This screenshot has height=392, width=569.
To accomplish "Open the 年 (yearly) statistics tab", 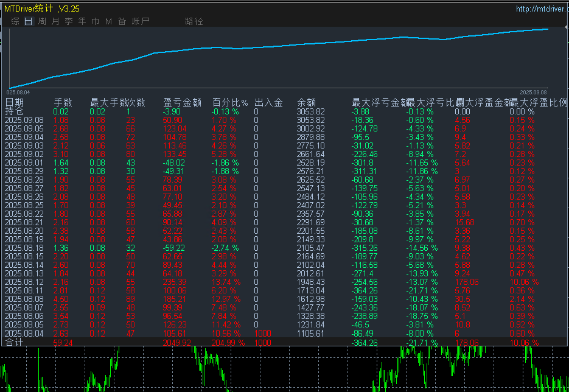I will pyautogui.click(x=82, y=21).
